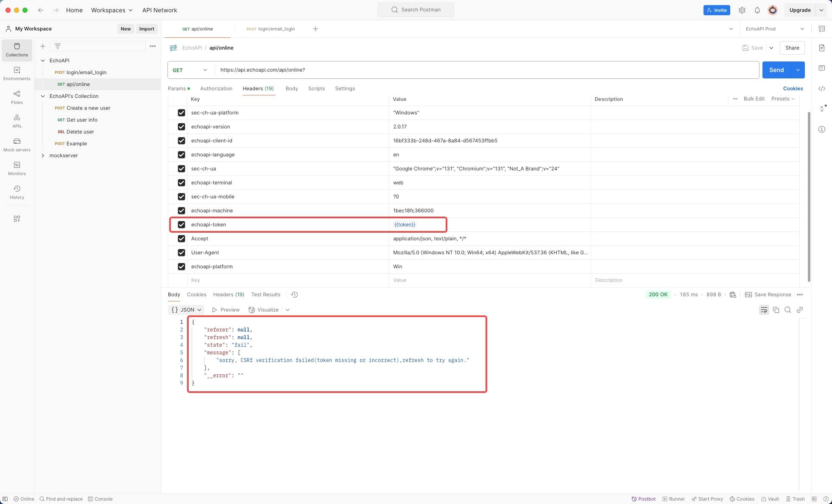Uncheck the echoapi-language header
The image size is (832, 504).
coord(181,155)
